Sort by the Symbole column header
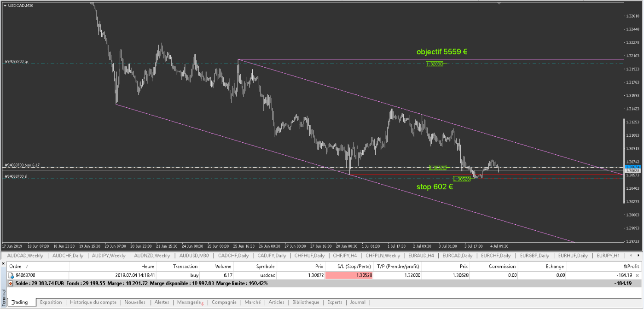Viewport: 644px width, 309px height. (x=255, y=266)
